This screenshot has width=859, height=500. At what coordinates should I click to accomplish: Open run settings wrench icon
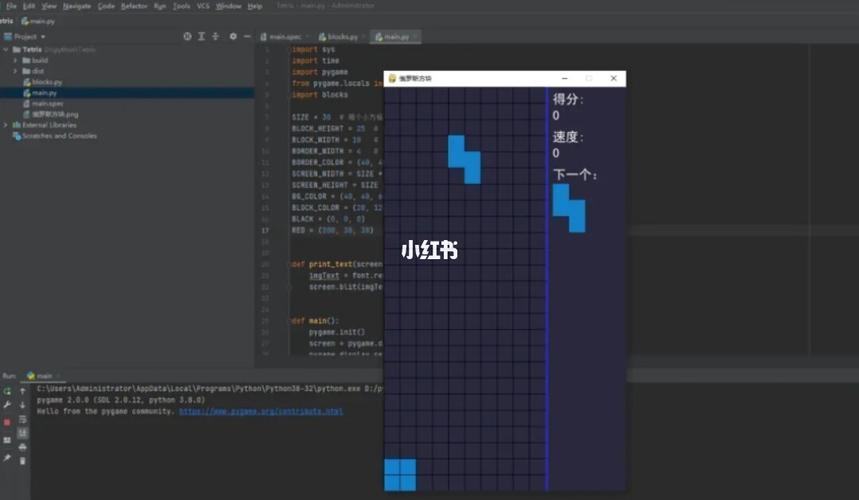tap(7, 405)
